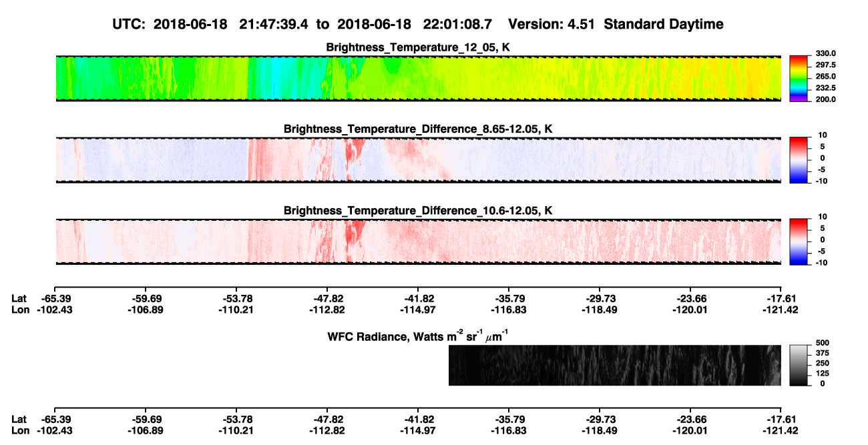Click the title 'Brightness_Temperature_12_05, K'
868x445 pixels.
tap(418, 47)
